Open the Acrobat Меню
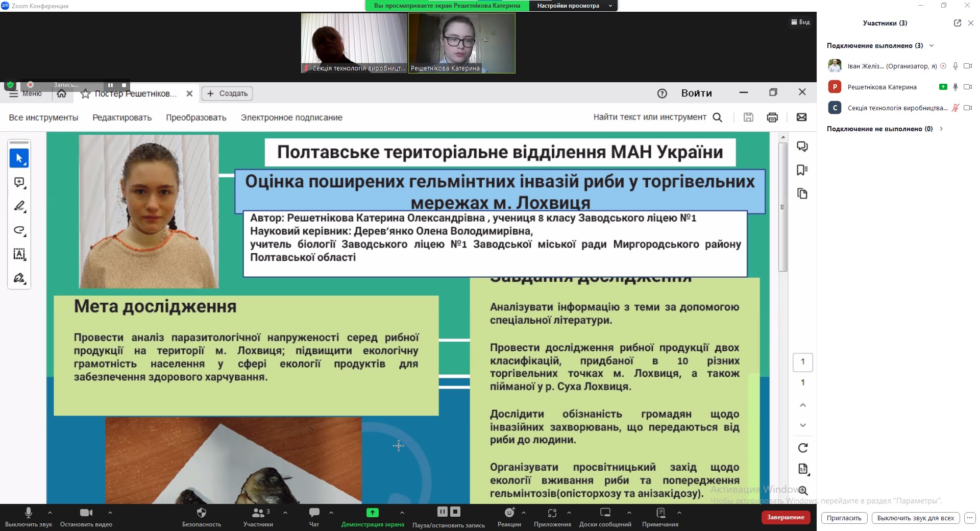 pyautogui.click(x=26, y=94)
